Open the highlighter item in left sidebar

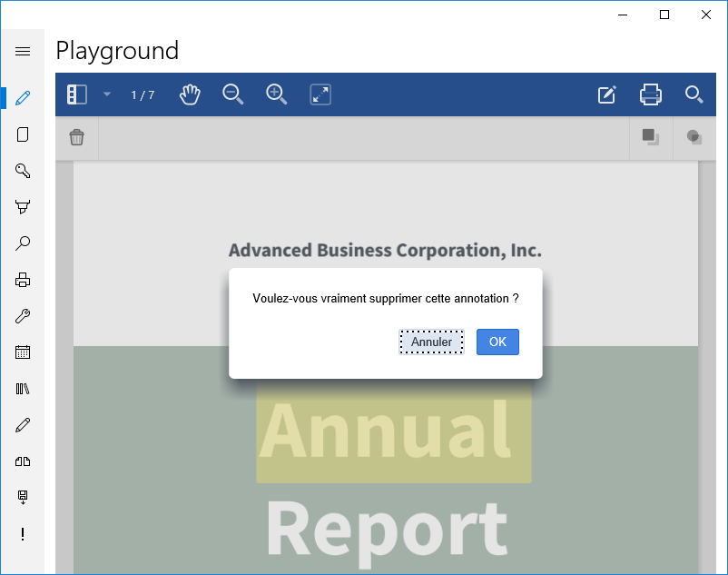tap(23, 207)
